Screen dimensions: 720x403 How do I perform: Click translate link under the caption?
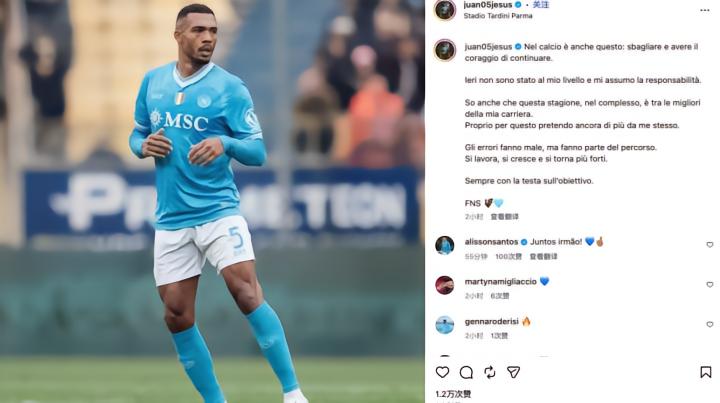[504, 217]
